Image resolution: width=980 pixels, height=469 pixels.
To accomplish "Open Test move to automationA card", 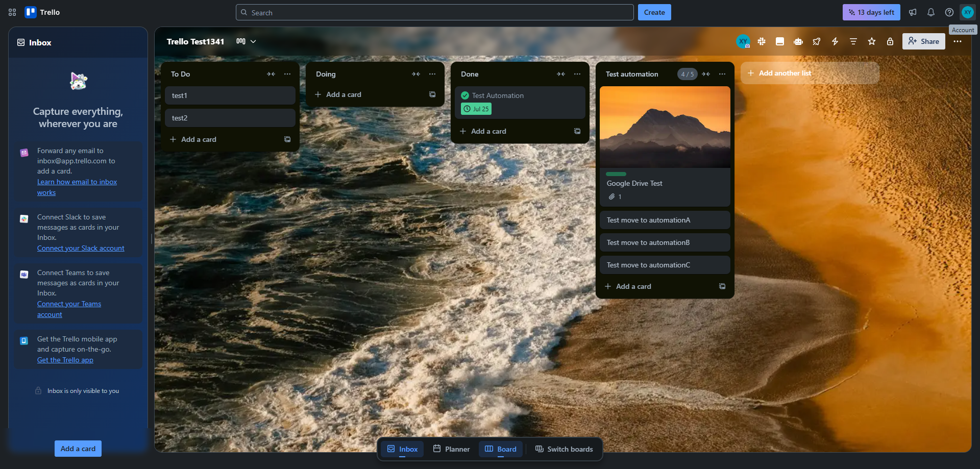I will (x=665, y=220).
